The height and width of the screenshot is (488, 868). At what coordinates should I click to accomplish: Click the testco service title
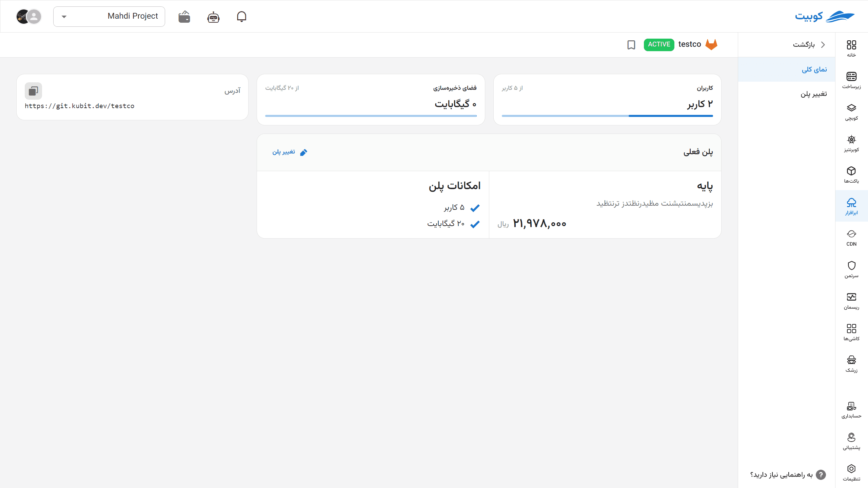(x=690, y=44)
